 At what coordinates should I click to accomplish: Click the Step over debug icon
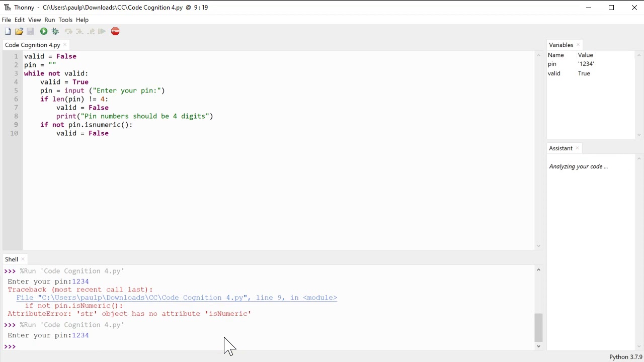click(x=68, y=31)
